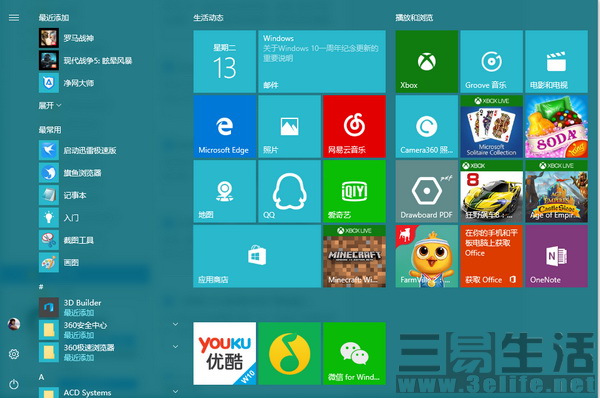Open 网易云音乐 red tile
600x398 pixels.
pos(354,126)
